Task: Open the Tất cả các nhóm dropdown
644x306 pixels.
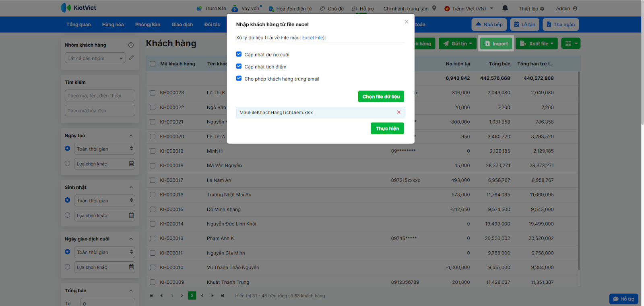Action: click(x=95, y=58)
